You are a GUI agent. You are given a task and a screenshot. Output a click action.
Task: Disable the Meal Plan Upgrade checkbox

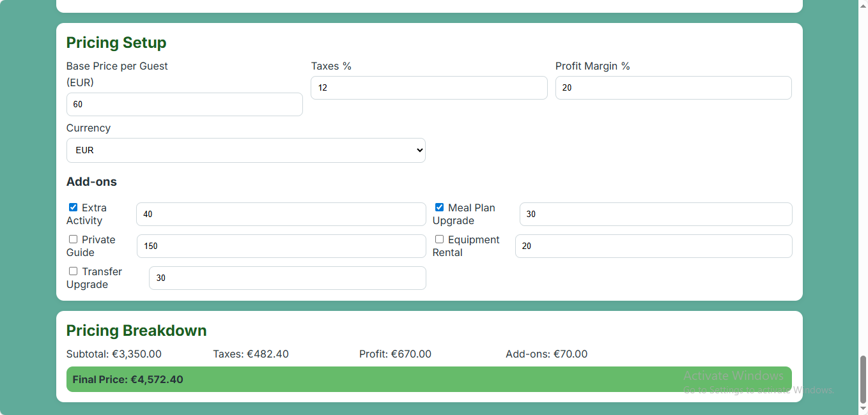tap(439, 207)
